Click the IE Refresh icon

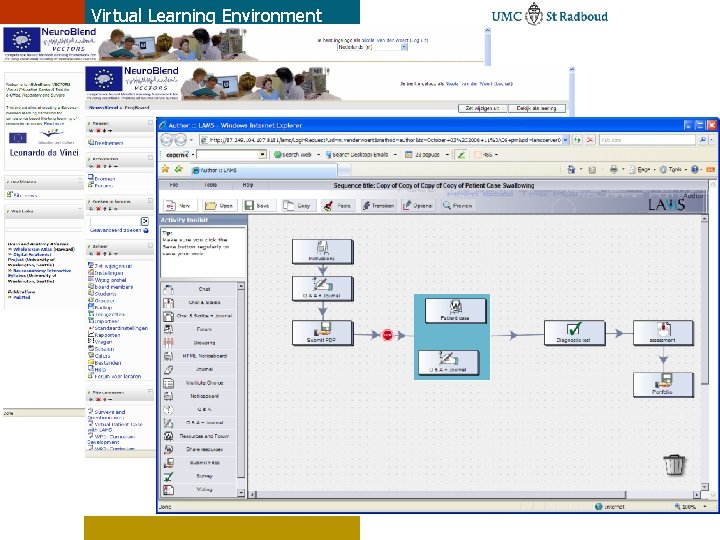[x=577, y=140]
